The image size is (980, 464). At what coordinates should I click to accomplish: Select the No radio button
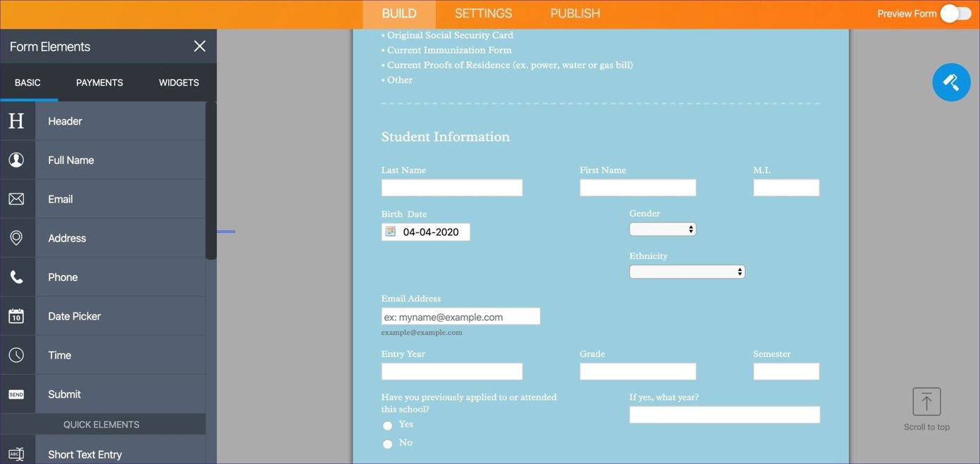click(x=387, y=444)
